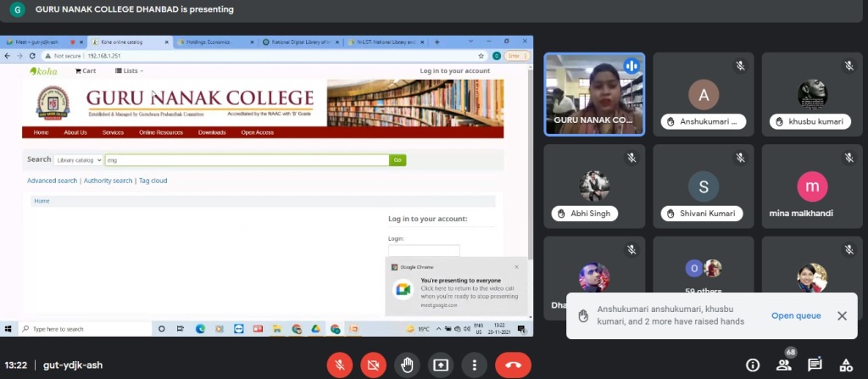Reload the page in Chrome

click(x=32, y=56)
